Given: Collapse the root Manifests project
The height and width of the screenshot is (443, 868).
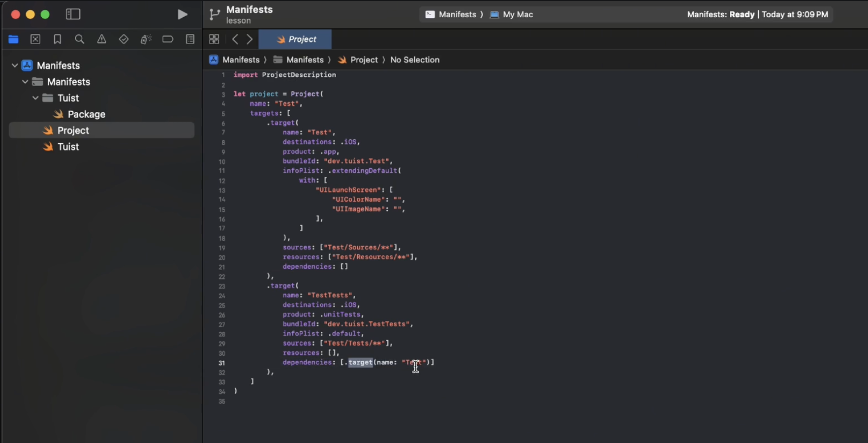Looking at the screenshot, I should [x=15, y=65].
